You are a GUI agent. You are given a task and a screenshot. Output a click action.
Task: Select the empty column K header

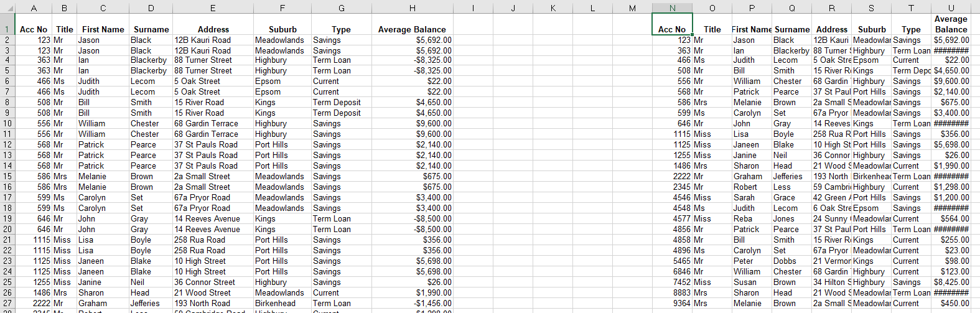point(553,8)
